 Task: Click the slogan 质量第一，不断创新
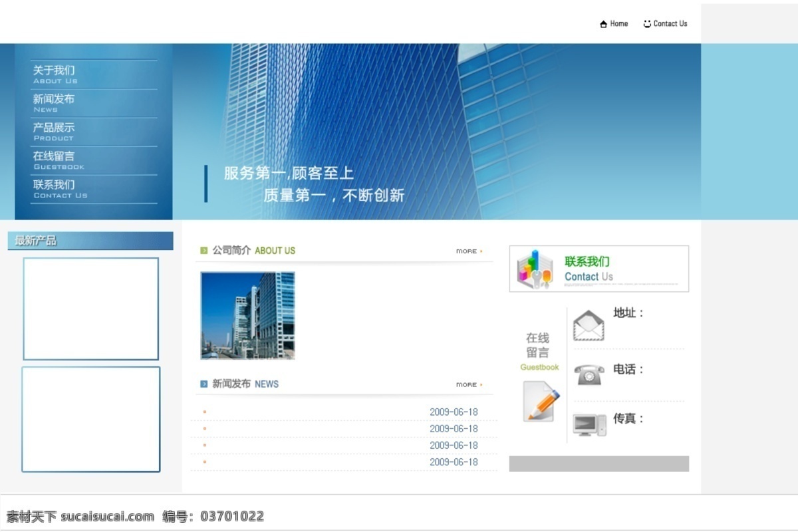click(x=334, y=196)
